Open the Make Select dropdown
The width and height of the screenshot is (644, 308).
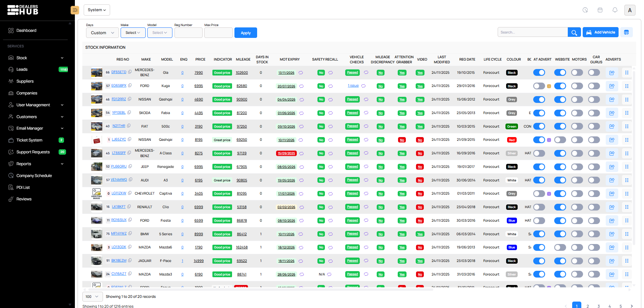pos(133,33)
